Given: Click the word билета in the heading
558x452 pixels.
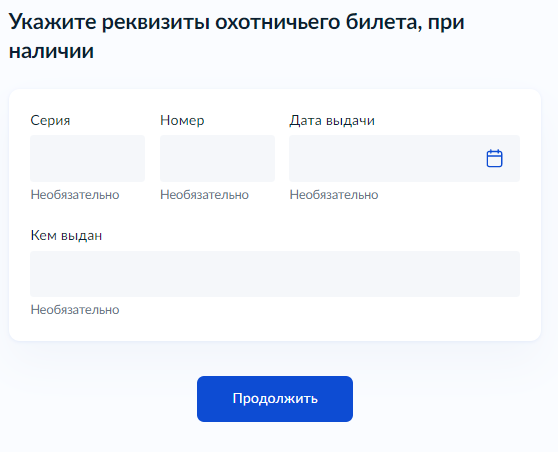Looking at the screenshot, I should [x=384, y=22].
